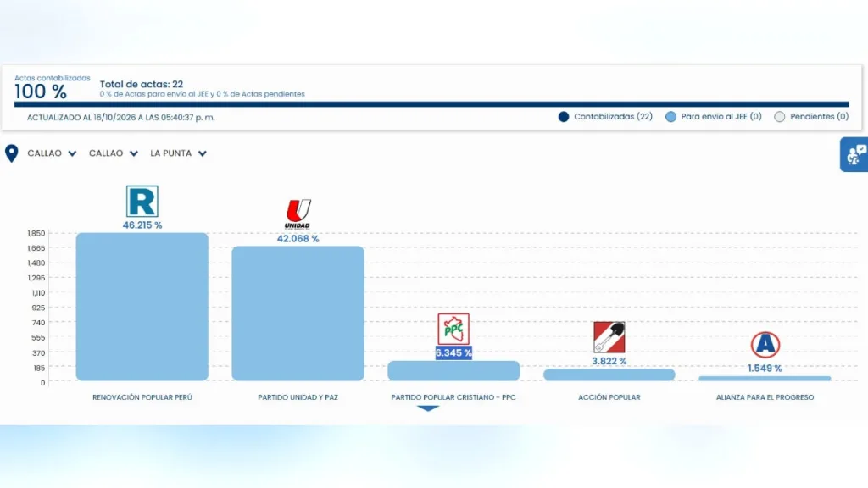Click the highlighted 6.345 % label

(453, 353)
